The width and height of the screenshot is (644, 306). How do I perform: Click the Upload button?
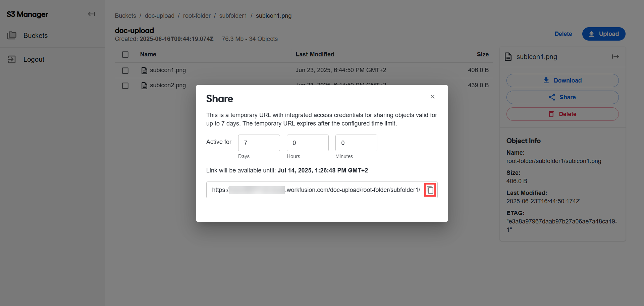604,34
